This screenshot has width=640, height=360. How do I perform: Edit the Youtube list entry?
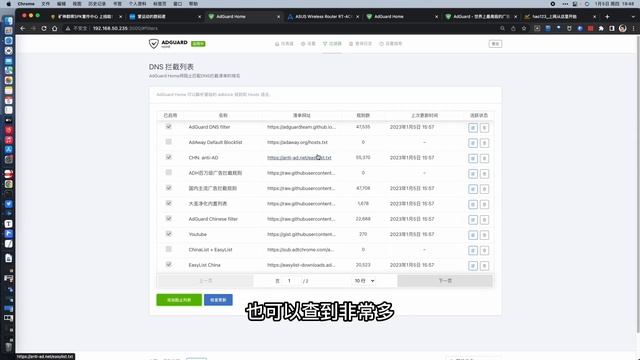click(473, 235)
